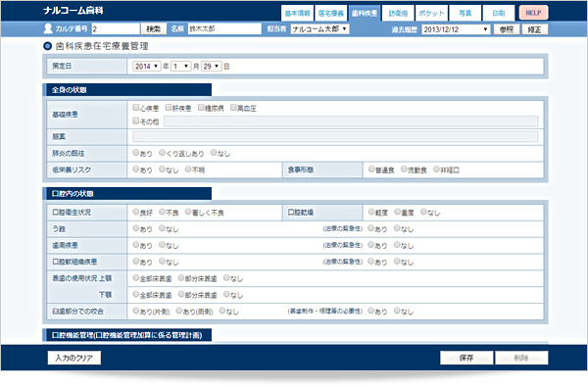
Task: Focus the text field next to その他
Action: point(351,121)
